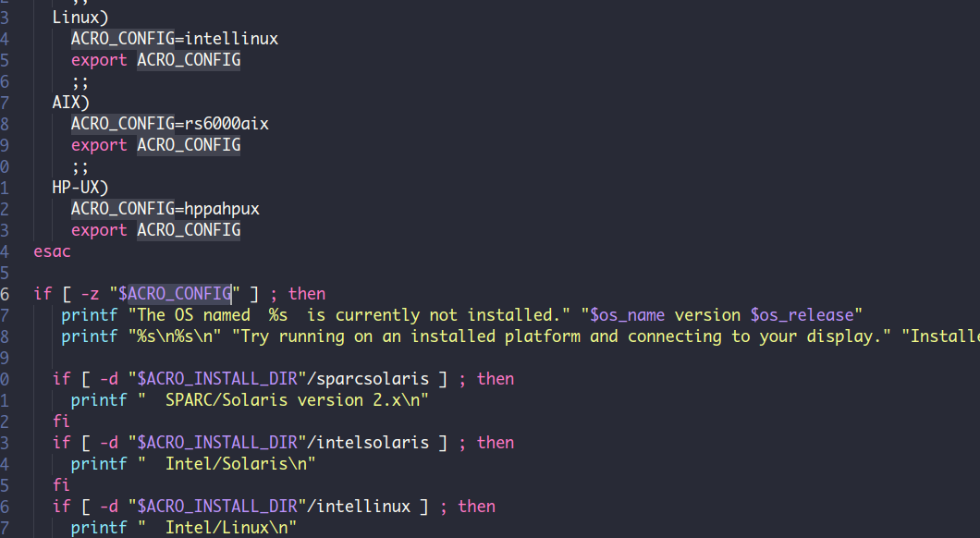This screenshot has height=538, width=980.
Task: Click the HP-UX) case label
Action: [x=80, y=188]
